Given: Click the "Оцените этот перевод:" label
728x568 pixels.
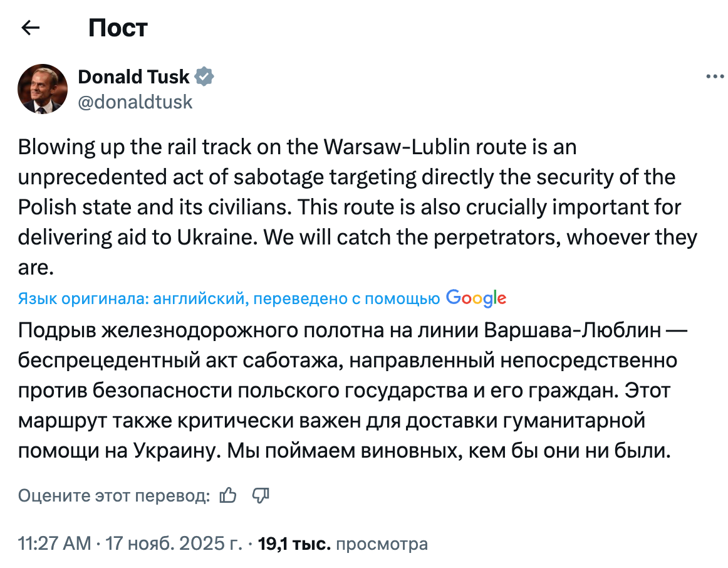Looking at the screenshot, I should tap(113, 496).
